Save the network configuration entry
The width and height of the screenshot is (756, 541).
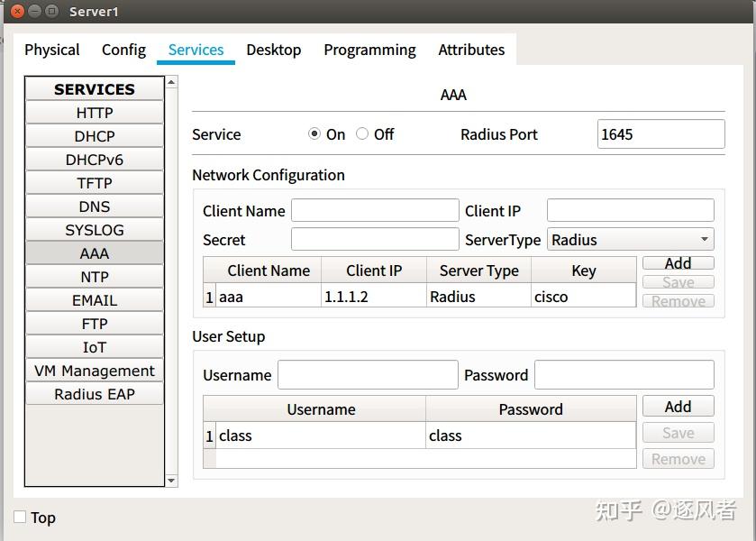[x=678, y=282]
